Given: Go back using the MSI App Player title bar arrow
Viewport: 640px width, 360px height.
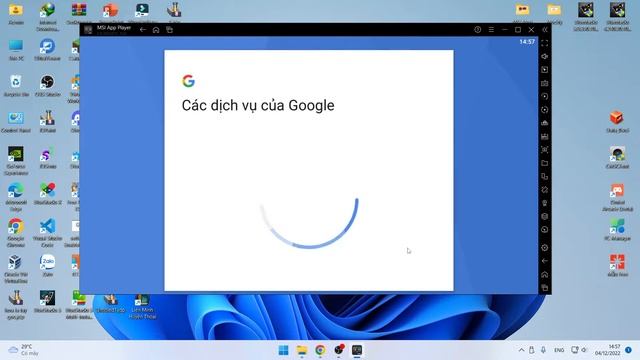Looking at the screenshot, I should (142, 30).
